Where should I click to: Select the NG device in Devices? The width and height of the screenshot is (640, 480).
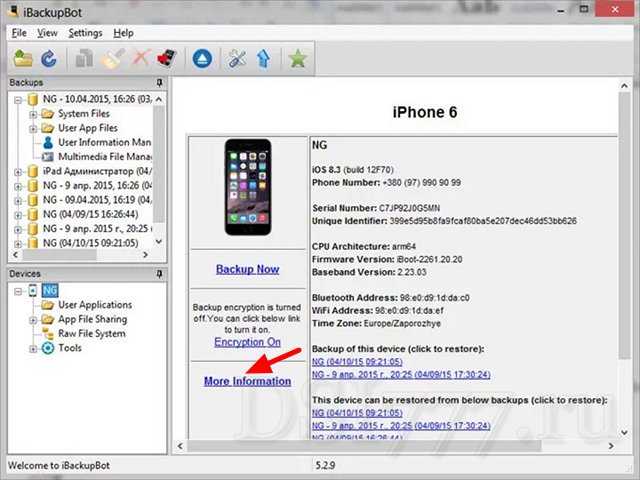pos(50,291)
